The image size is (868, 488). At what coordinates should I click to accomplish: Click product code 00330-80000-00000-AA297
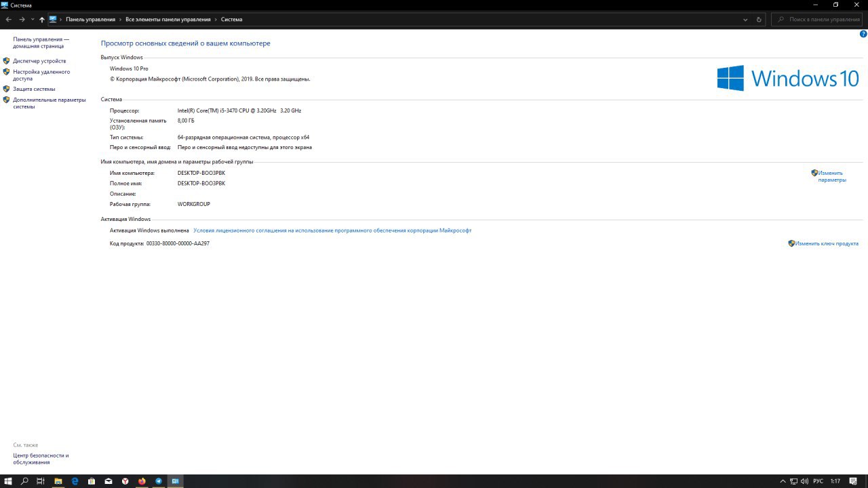coord(178,243)
